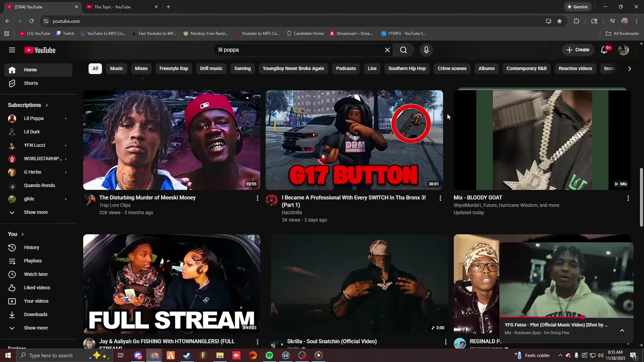Show more chips with right arrow
This screenshot has width=644, height=362.
(629, 68)
